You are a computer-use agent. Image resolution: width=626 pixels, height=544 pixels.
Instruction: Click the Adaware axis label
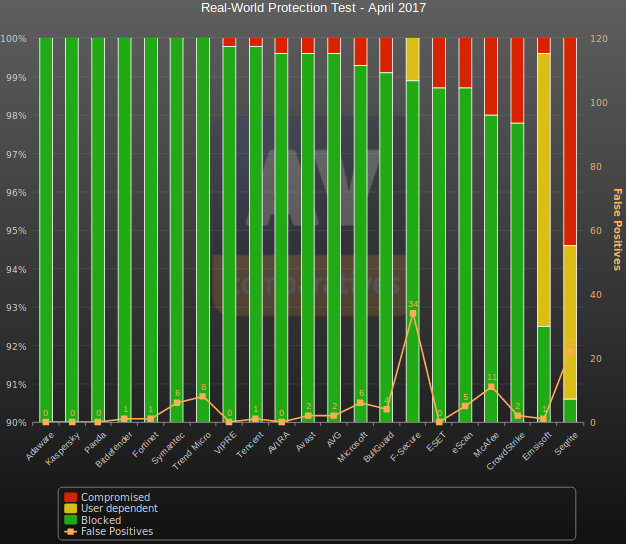(40, 447)
